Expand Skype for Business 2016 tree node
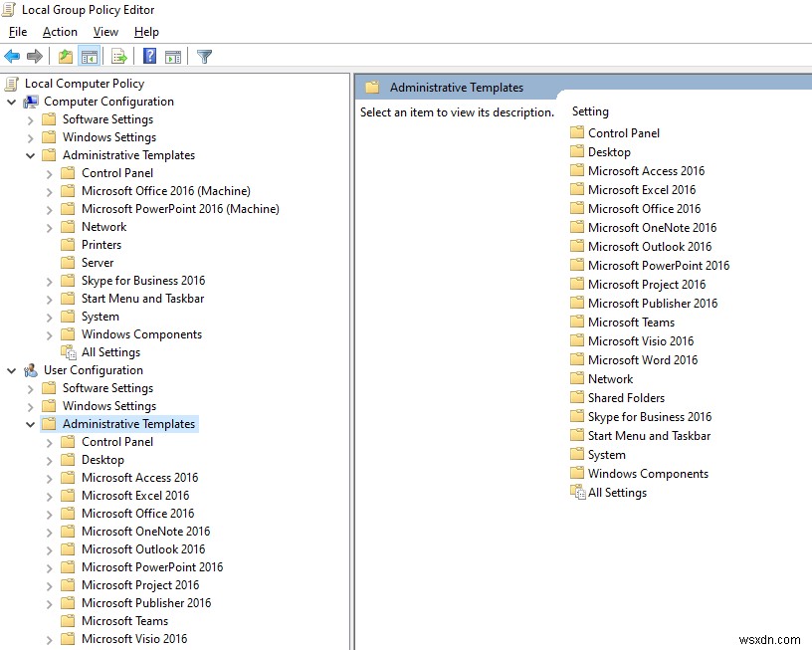Viewport: 812px width, 650px height. tap(49, 282)
